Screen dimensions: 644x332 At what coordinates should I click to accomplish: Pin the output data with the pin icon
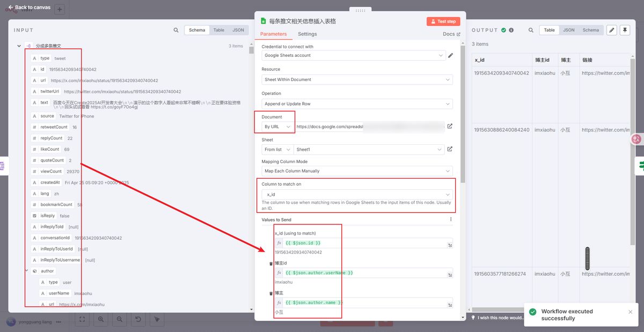coord(625,30)
